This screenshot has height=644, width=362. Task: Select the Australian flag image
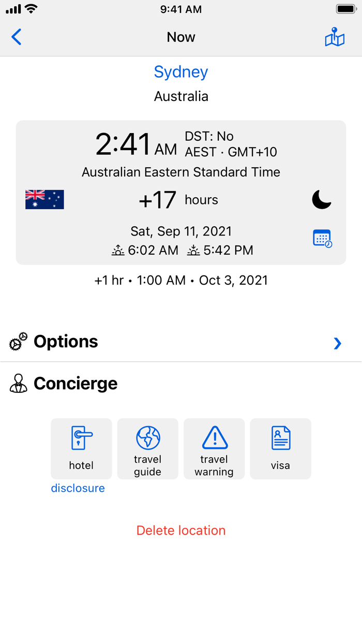click(x=44, y=199)
